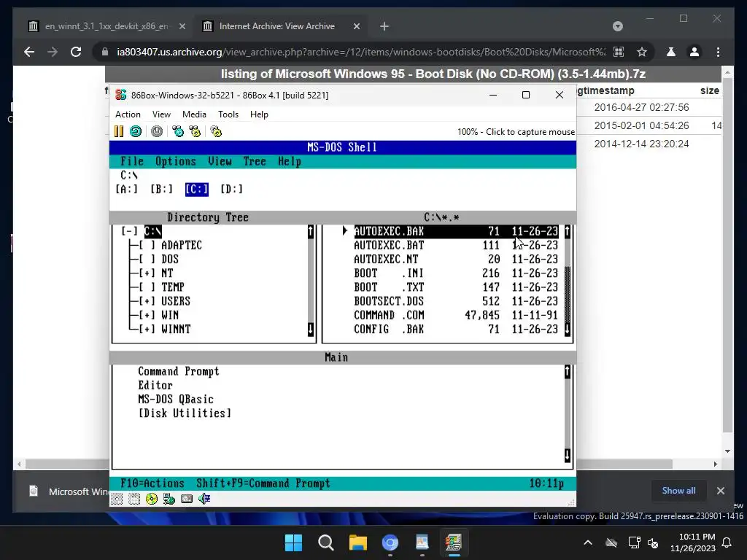Click the network status bar icon
Viewport: 747px width, 560px height.
[x=169, y=499]
